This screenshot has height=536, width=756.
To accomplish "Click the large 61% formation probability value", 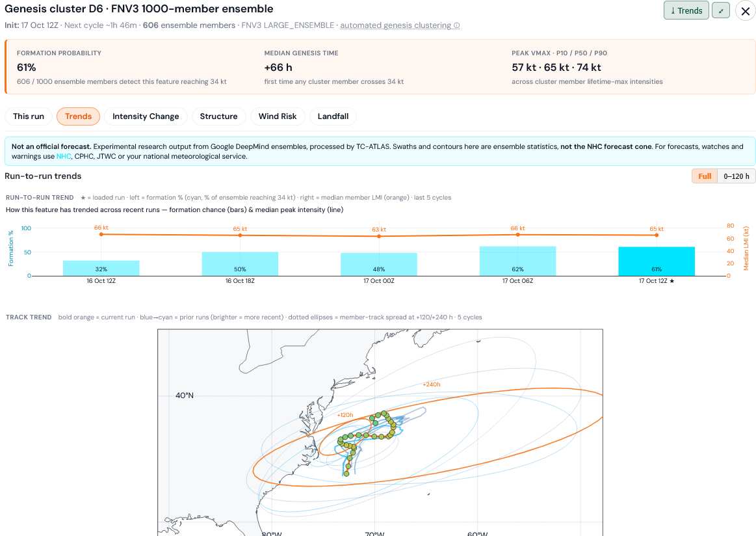I will (27, 68).
